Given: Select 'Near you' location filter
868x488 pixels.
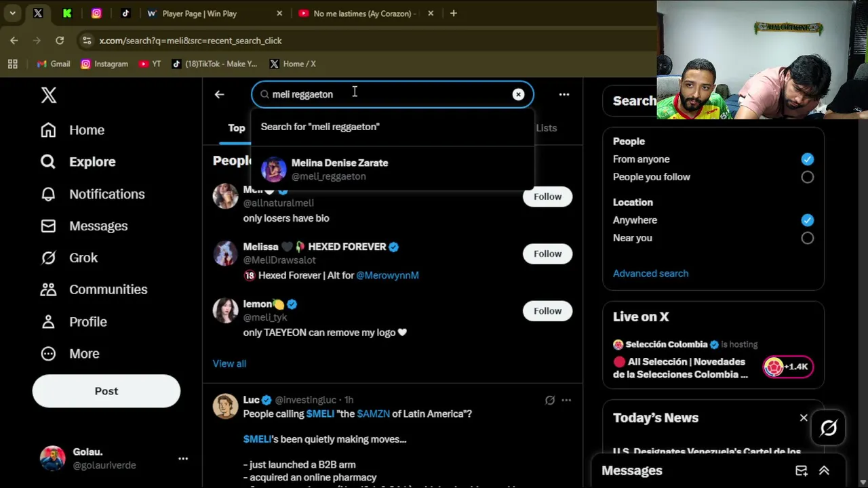Looking at the screenshot, I should [807, 238].
